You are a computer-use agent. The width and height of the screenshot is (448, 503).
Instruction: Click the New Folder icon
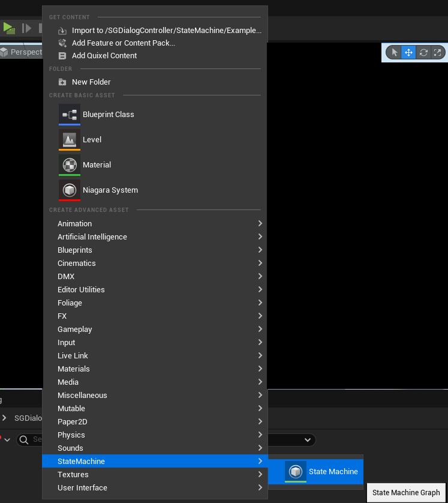click(x=62, y=82)
